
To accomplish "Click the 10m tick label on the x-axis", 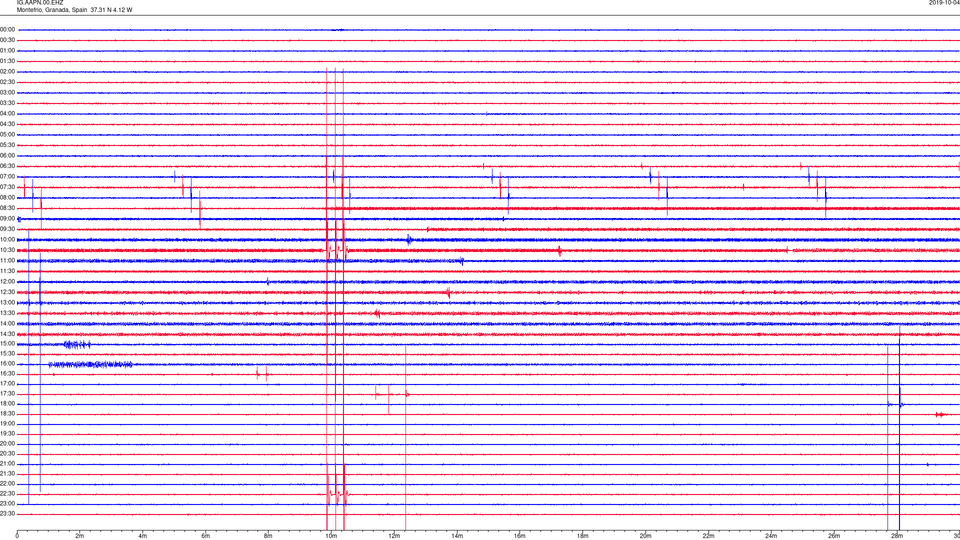I will coord(331,536).
